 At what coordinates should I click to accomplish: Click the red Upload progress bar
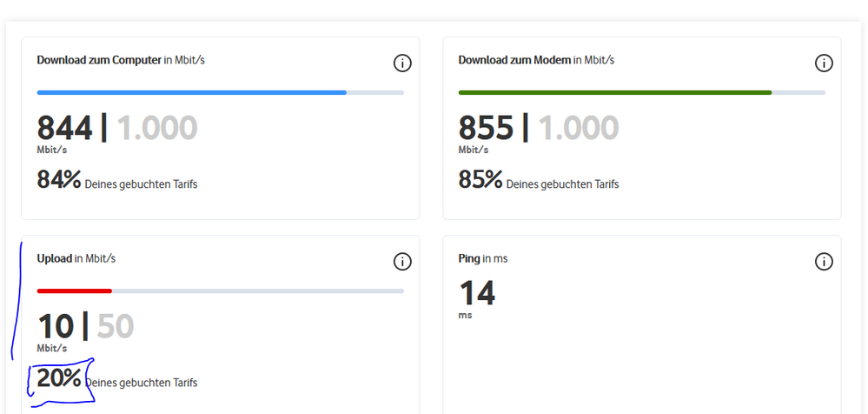pyautogui.click(x=75, y=290)
